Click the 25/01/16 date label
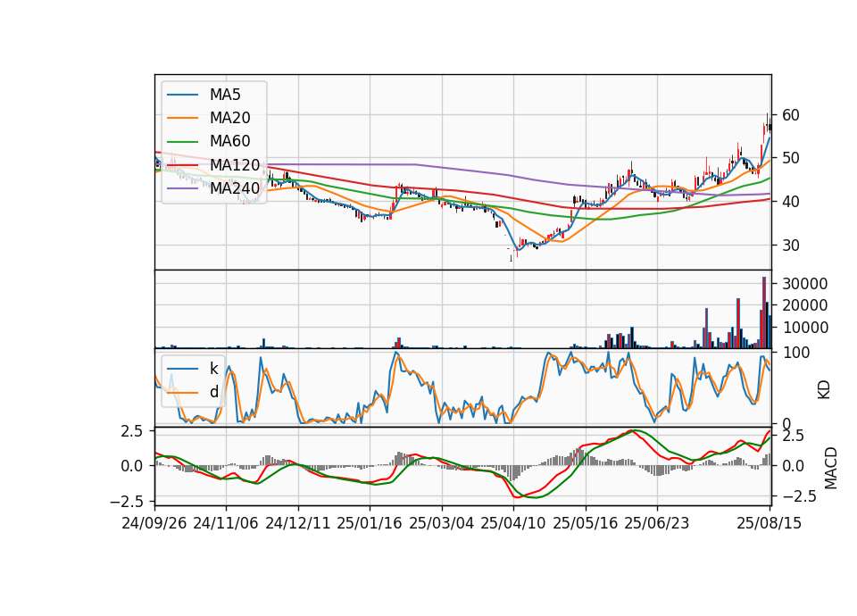The width and height of the screenshot is (857, 616). tap(370, 523)
